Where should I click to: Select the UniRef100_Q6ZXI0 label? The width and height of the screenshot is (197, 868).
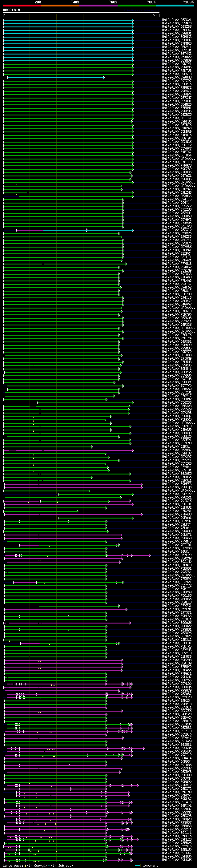[x=177, y=230]
